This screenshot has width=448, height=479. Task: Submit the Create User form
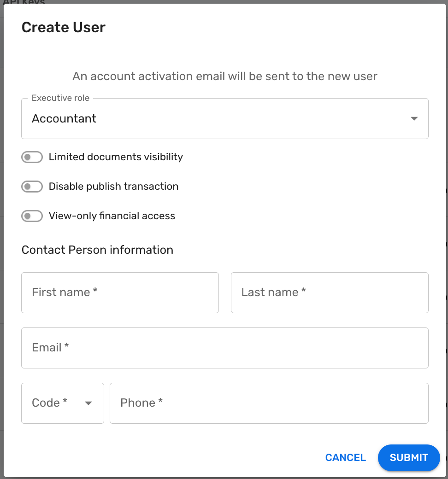tap(409, 458)
